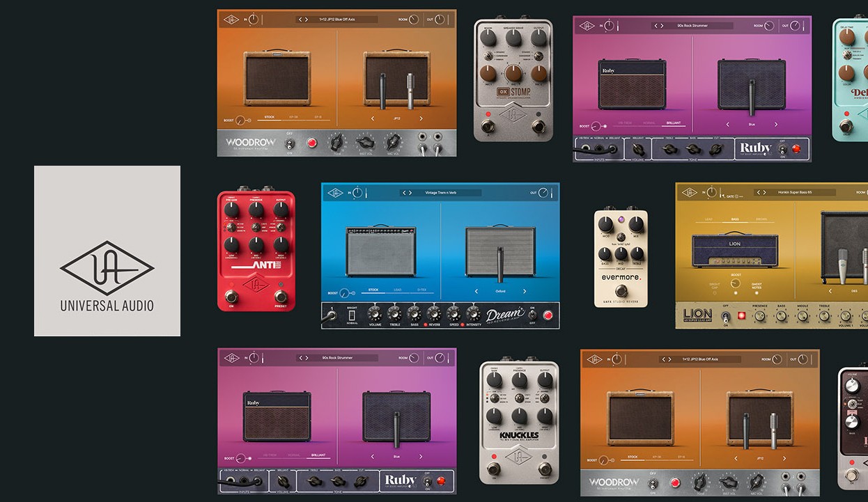Click the Universal Audio logo tile
868x502 pixels.
(x=107, y=251)
